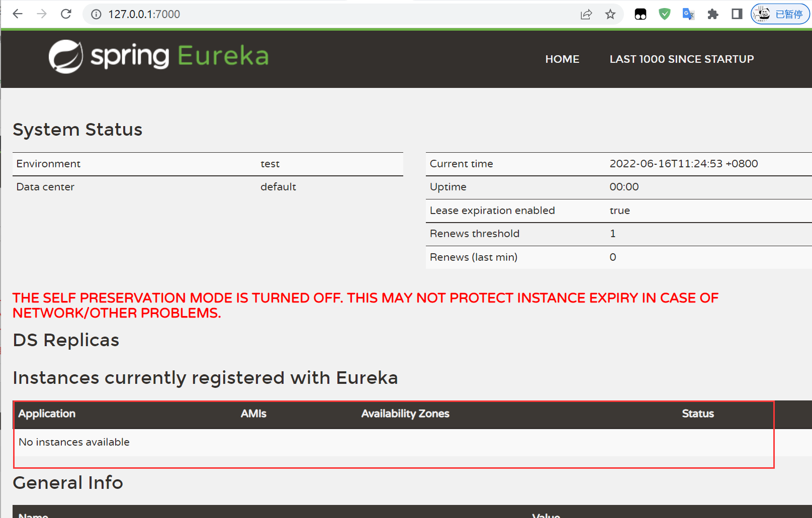
Task: Select the Renews (last min) label
Action: (474, 257)
